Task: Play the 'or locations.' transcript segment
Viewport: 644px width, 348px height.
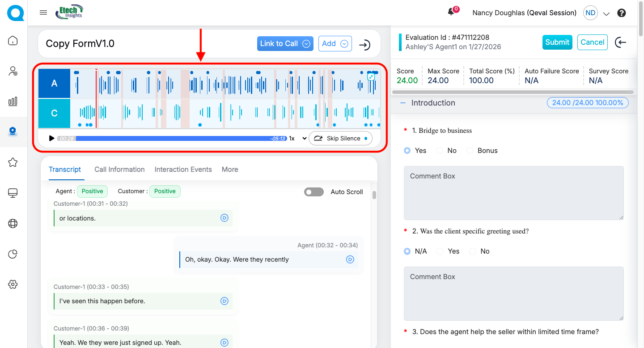Action: coord(225,218)
